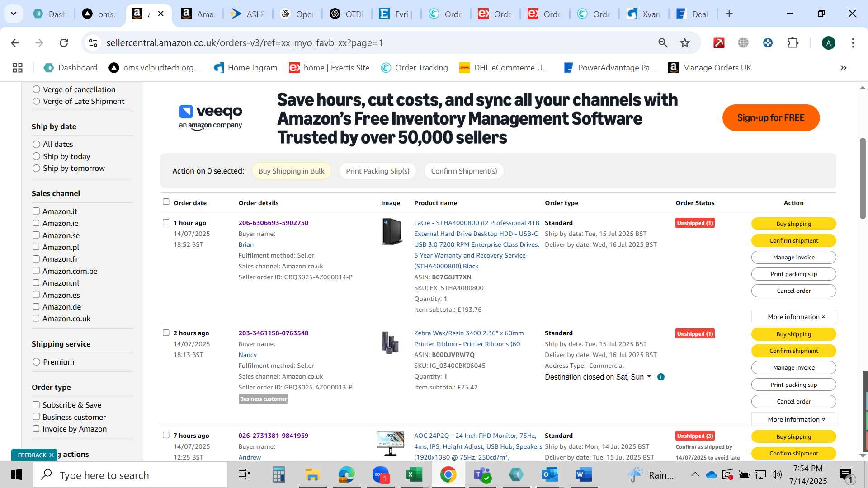Screen dimensions: 868x488
Task: Open the Extensions puzzle icon
Action: (x=793, y=43)
